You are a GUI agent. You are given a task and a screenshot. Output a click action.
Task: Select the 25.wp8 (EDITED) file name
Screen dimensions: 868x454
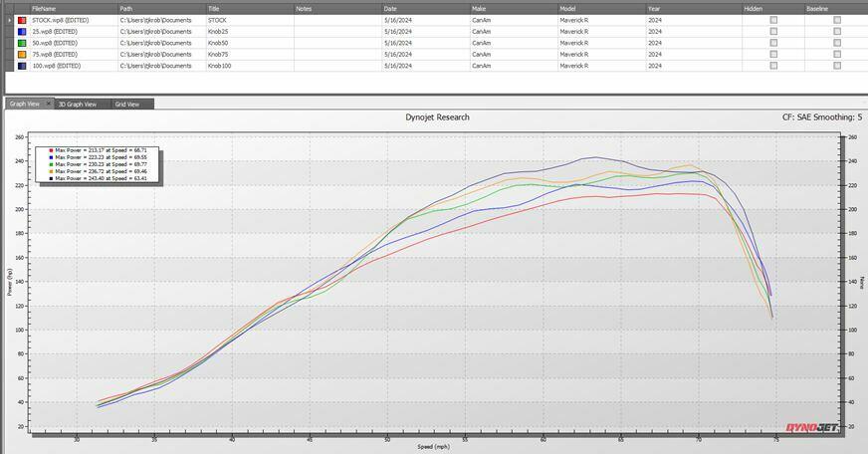tap(55, 32)
